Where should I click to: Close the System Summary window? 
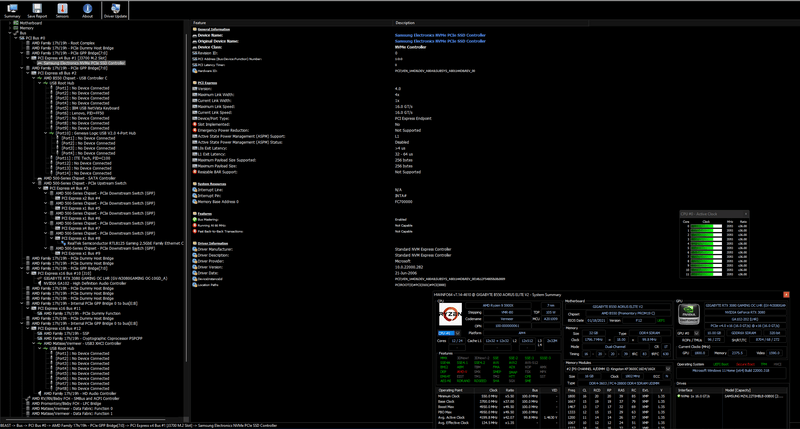pyautogui.click(x=786, y=294)
